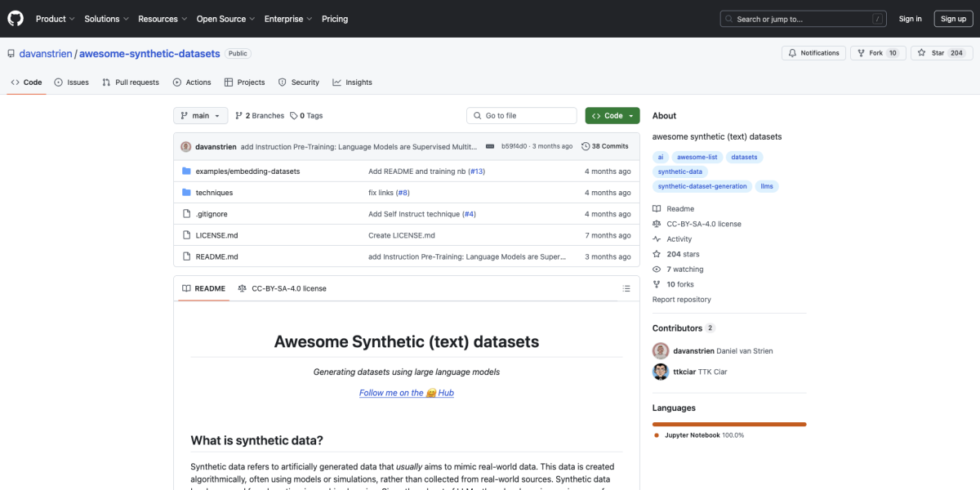Open the README table of contents icon
The image size is (980, 490).
[626, 288]
